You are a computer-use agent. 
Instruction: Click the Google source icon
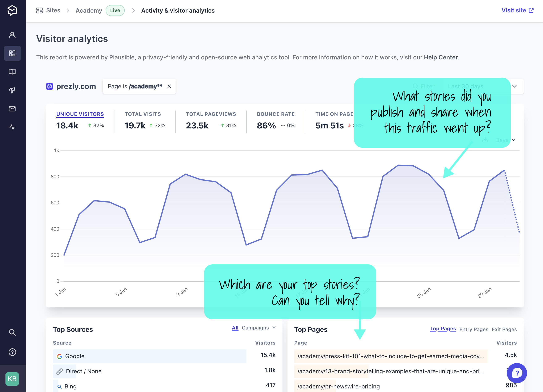(60, 356)
